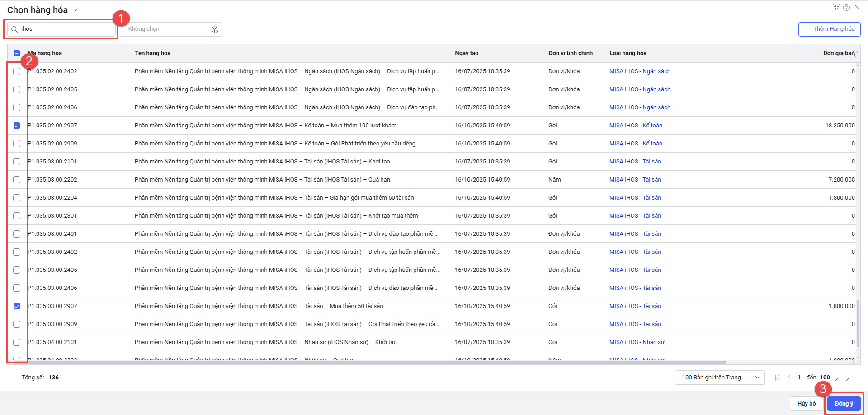Screen dimensions: 868x415
Task: Click the Ngày tạo column header
Action: [x=466, y=53]
